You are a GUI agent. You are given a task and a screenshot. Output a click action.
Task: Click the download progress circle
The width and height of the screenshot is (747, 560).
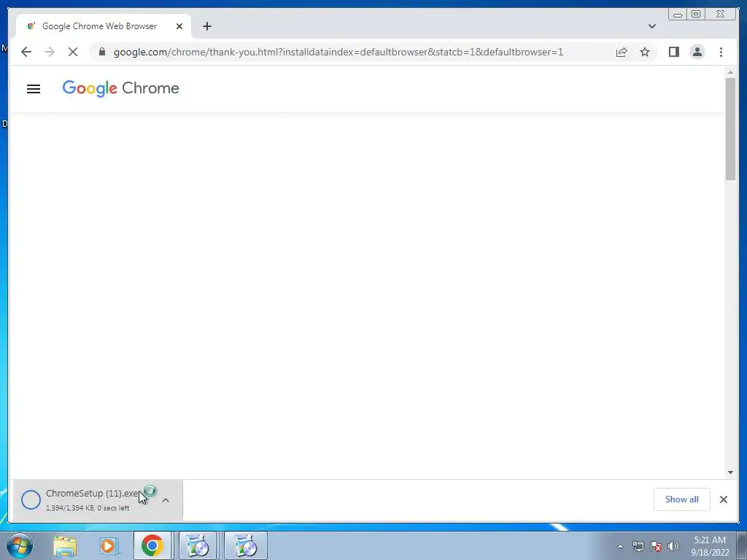[x=31, y=499]
